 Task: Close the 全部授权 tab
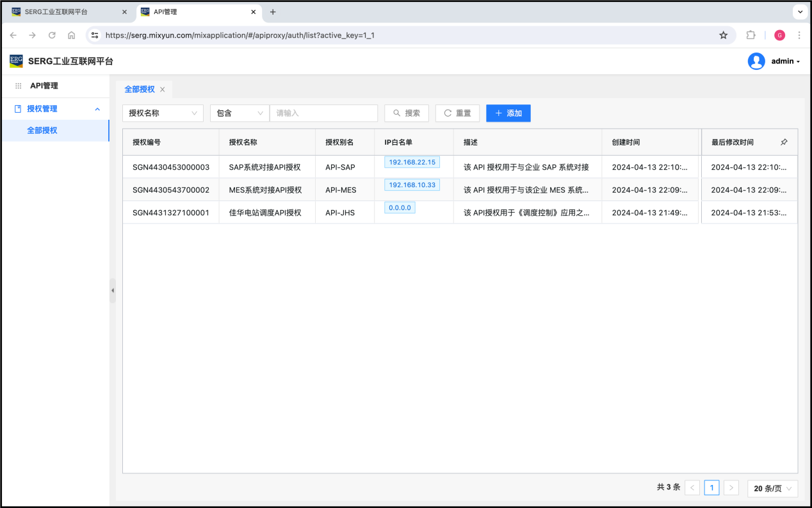click(163, 90)
